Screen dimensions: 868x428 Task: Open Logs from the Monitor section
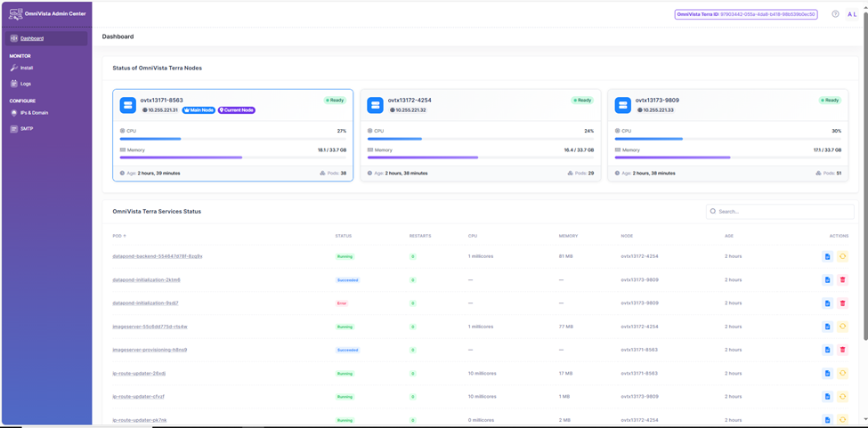26,84
